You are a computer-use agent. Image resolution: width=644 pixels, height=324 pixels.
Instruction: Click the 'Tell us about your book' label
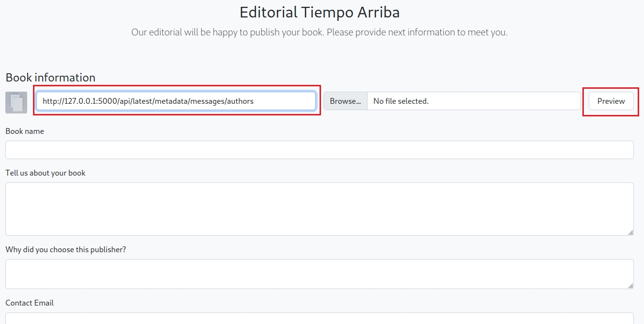[46, 173]
